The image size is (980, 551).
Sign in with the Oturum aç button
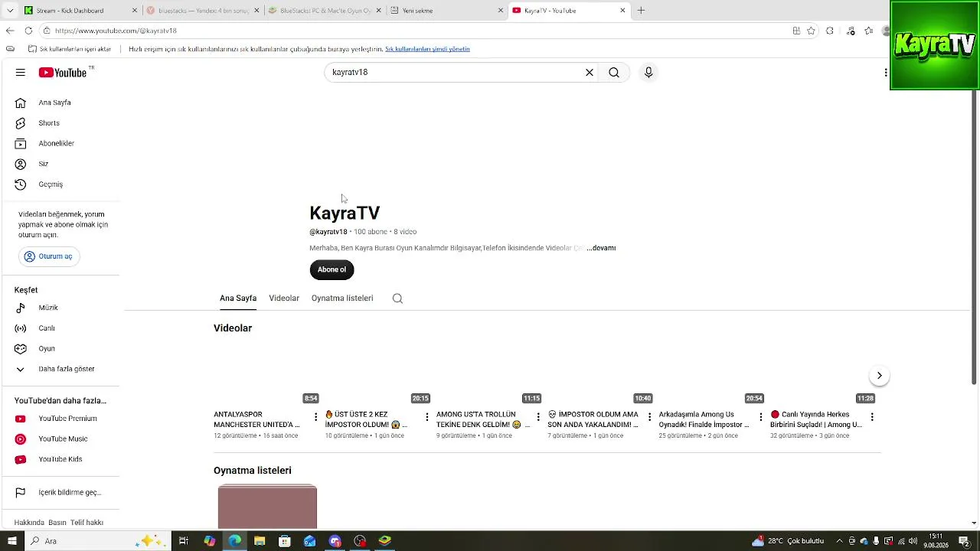click(49, 256)
